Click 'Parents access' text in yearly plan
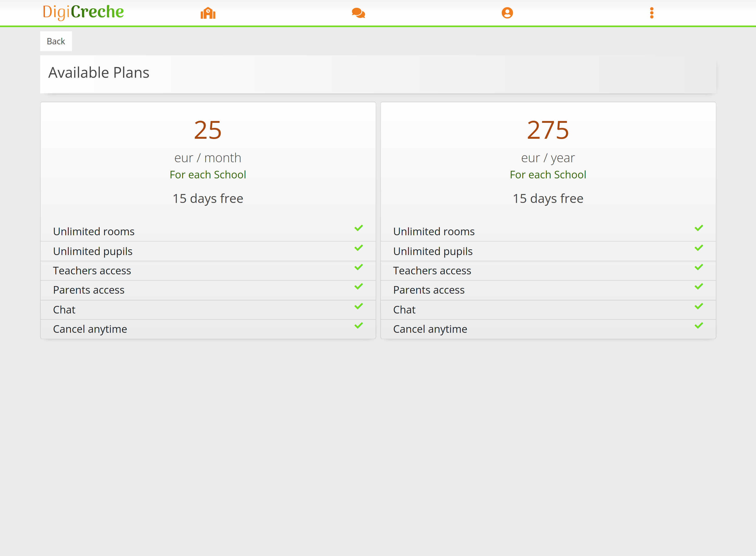 coord(429,290)
